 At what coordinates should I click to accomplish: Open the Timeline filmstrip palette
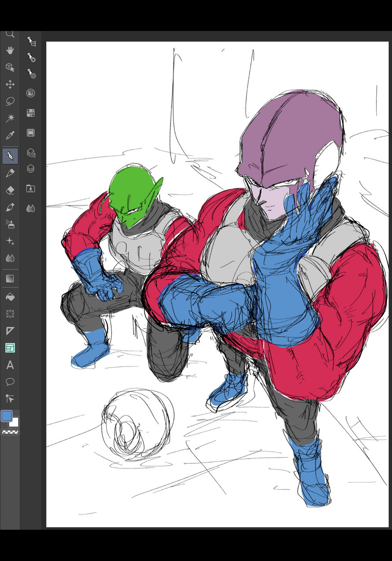[31, 133]
